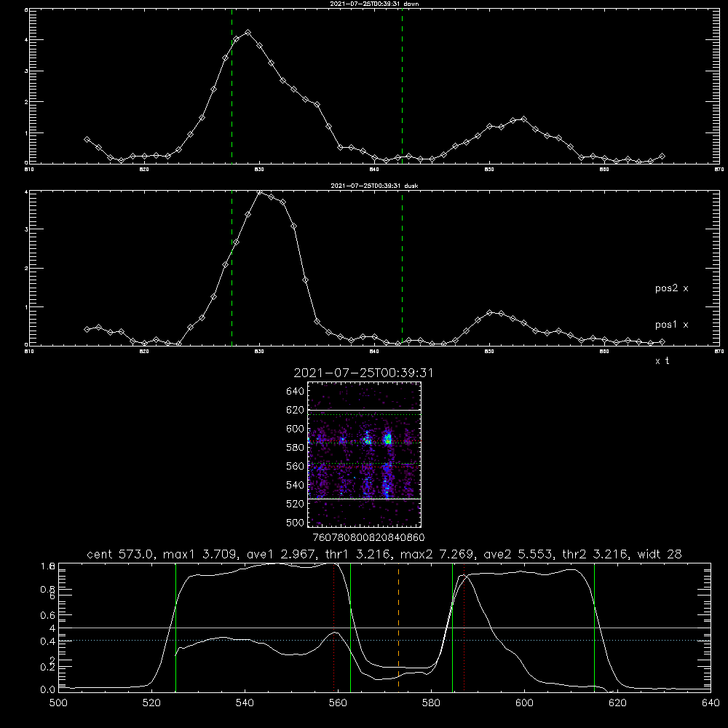Click the brightest green-cyan spot in the heatmap

[388, 439]
